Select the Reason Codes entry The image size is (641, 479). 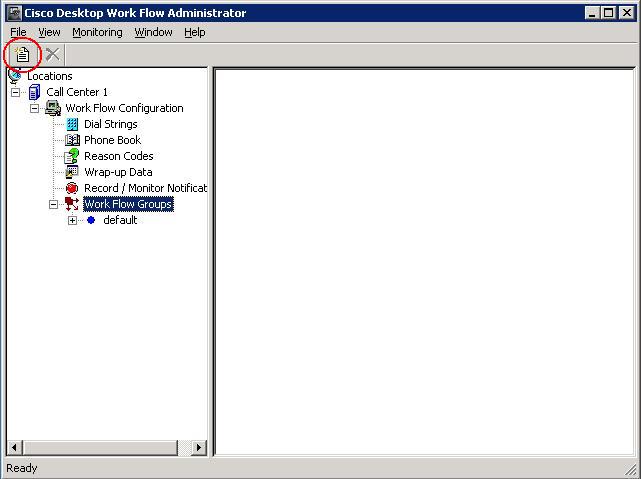tap(119, 156)
